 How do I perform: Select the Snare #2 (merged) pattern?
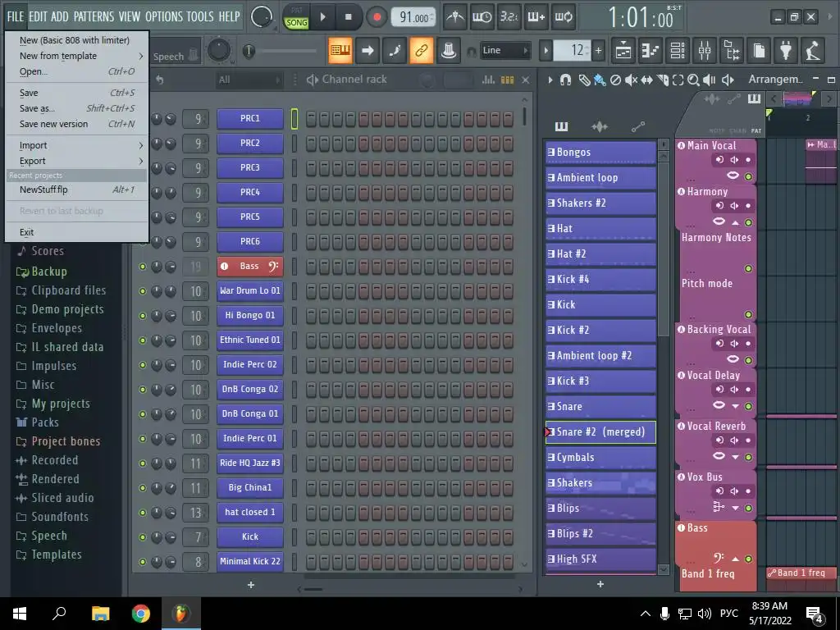tap(600, 431)
